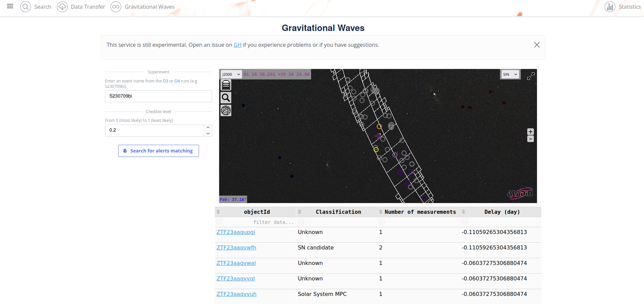Toggle case filter icon for objectId column
The height and width of the screenshot is (304, 644).
(x=219, y=222)
